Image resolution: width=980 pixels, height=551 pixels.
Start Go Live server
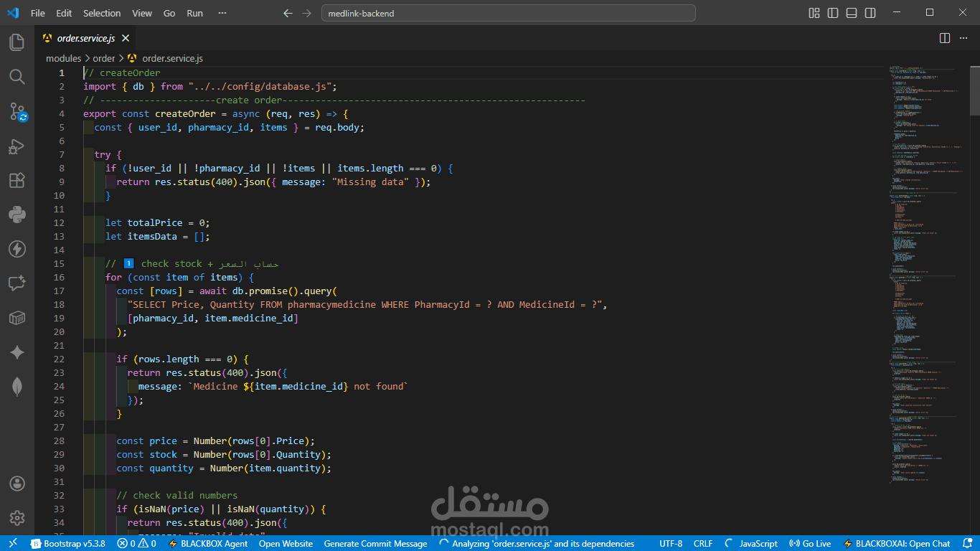point(810,544)
